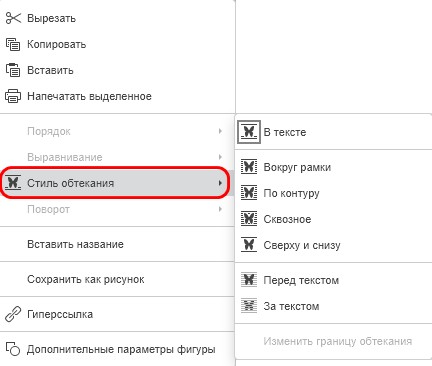Expand the Поворот submenu arrow

(220, 209)
